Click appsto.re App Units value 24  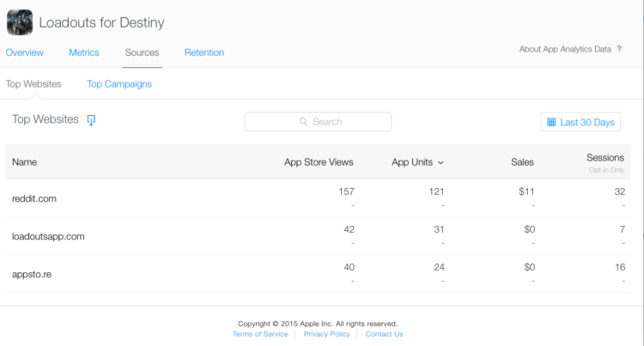click(439, 267)
